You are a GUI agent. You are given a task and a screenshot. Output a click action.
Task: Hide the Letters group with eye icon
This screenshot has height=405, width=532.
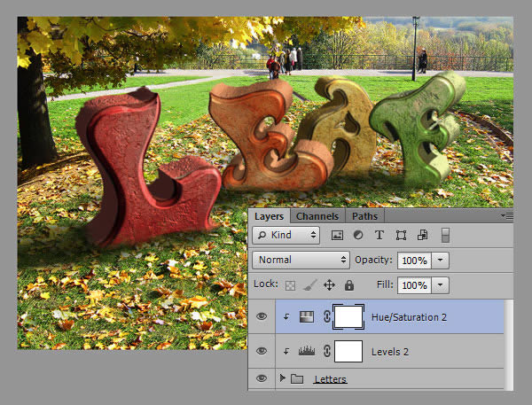tap(262, 379)
